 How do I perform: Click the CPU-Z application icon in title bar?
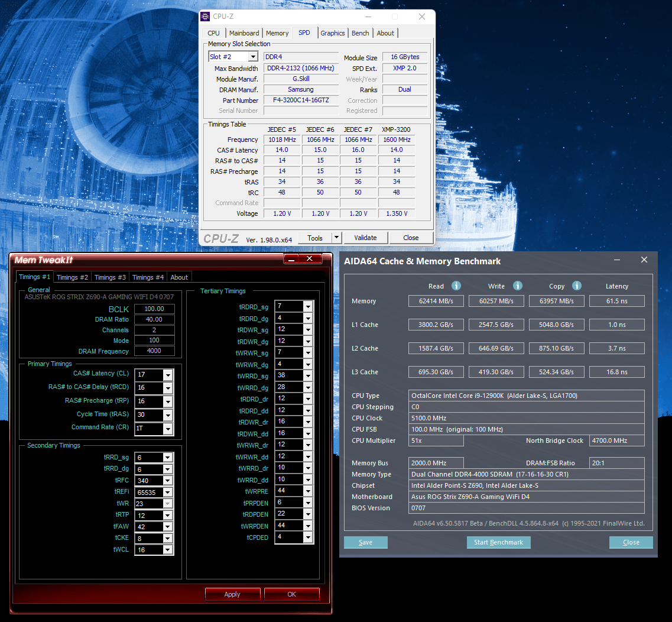pyautogui.click(x=205, y=17)
